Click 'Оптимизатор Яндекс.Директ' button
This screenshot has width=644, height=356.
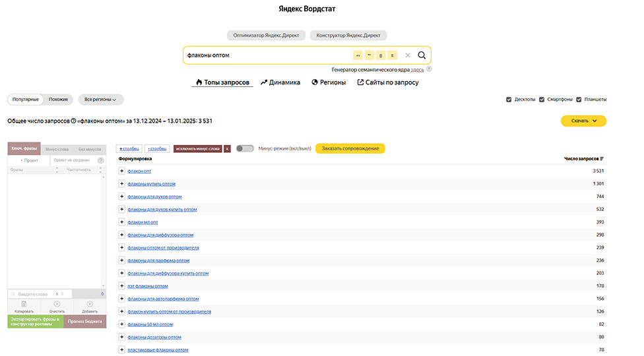coord(266,36)
